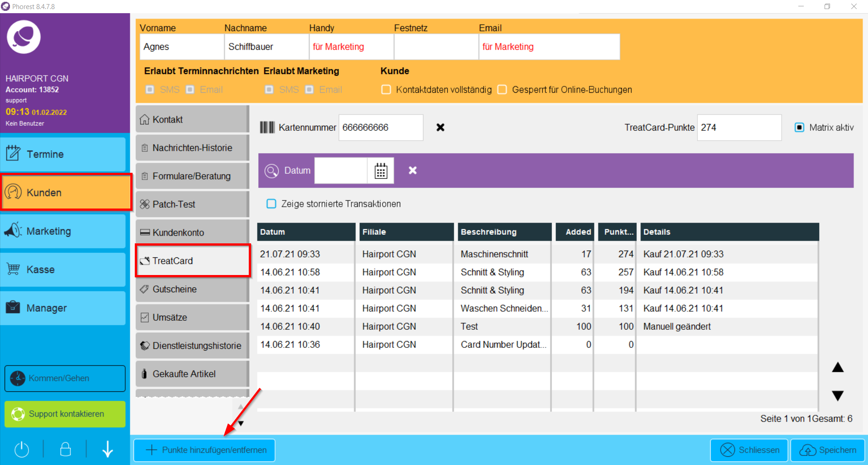Switch to the Nachrichten-Historie tab
The height and width of the screenshot is (465, 868).
(x=192, y=148)
